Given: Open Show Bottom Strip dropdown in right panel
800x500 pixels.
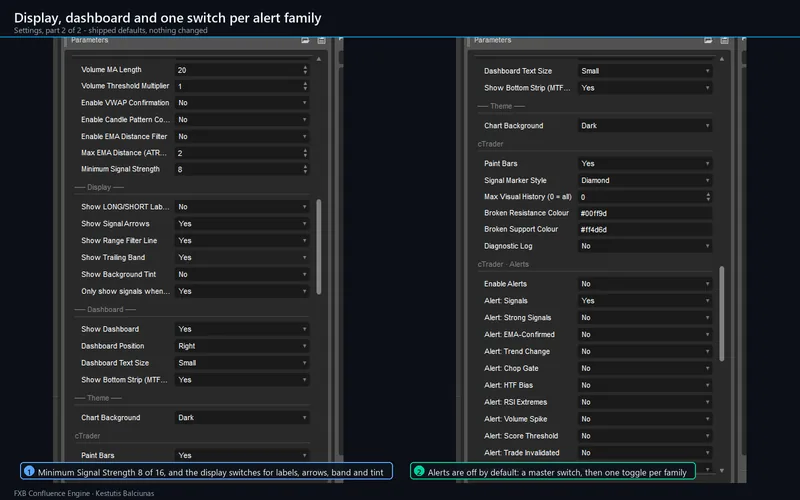Looking at the screenshot, I should [x=645, y=88].
